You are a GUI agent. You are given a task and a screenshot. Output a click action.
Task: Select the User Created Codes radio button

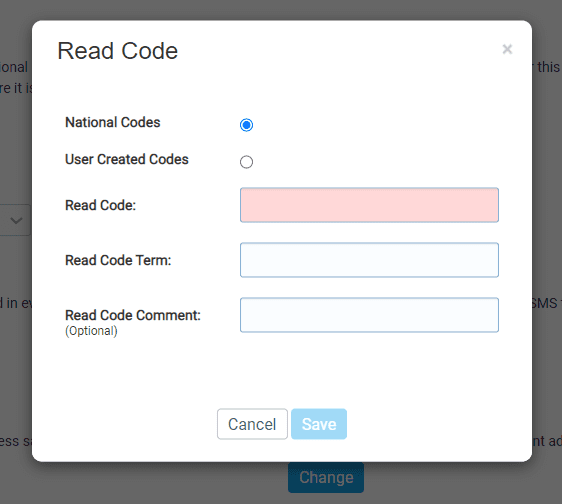(x=246, y=162)
